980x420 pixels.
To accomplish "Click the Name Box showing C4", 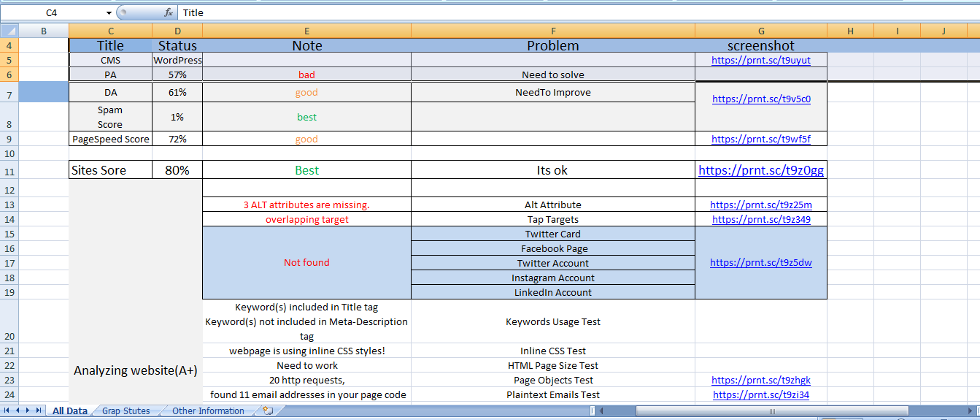I will pos(51,13).
